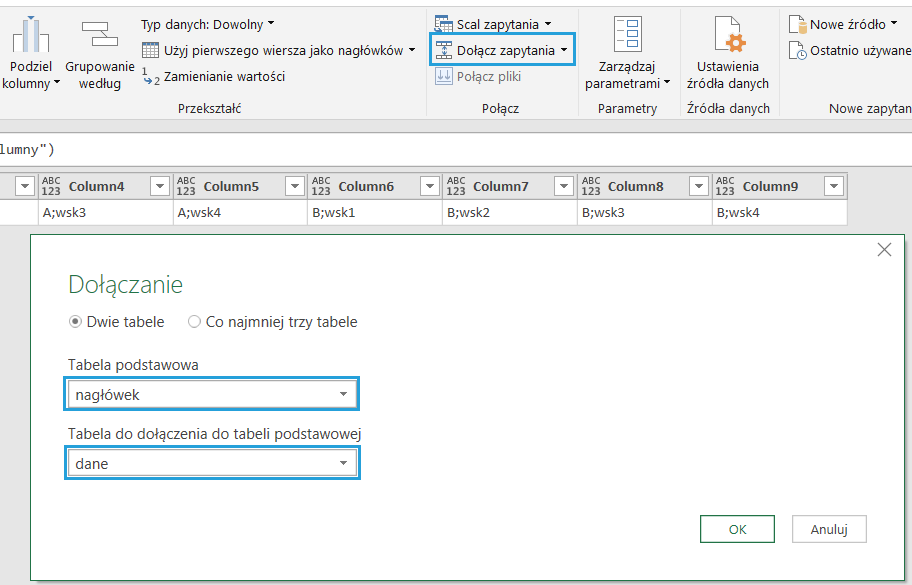Select the Dwie tabele radio option

click(75, 322)
